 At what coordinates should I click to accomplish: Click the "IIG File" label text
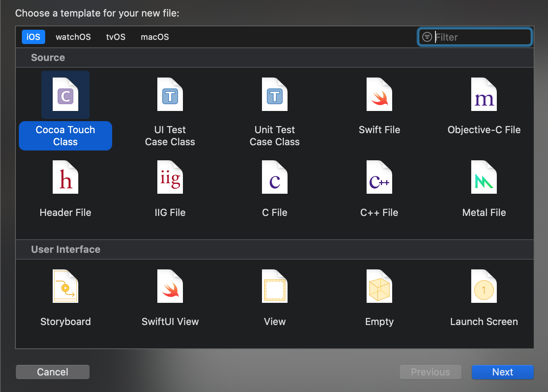pos(170,213)
